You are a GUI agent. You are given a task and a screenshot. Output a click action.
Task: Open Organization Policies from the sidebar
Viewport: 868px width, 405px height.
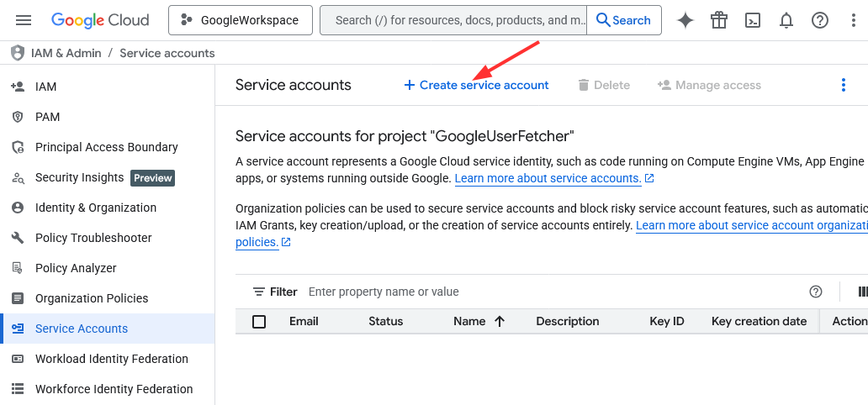(x=92, y=298)
